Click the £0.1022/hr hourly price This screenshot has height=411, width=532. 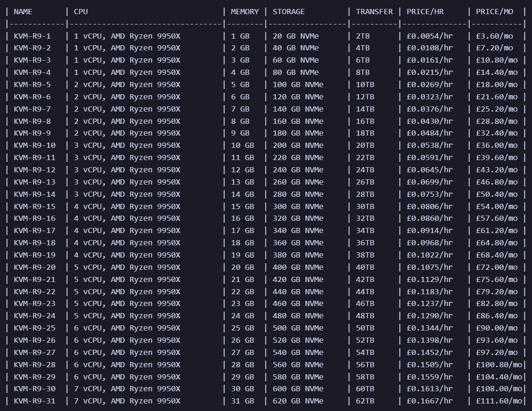coord(430,255)
